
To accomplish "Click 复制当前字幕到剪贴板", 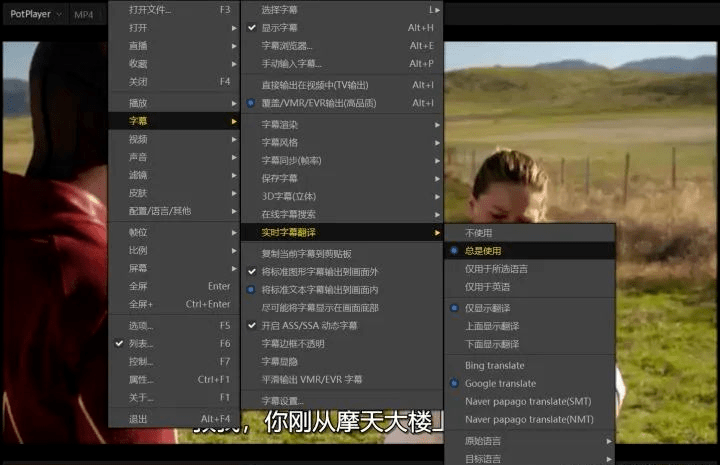I will tap(342, 253).
